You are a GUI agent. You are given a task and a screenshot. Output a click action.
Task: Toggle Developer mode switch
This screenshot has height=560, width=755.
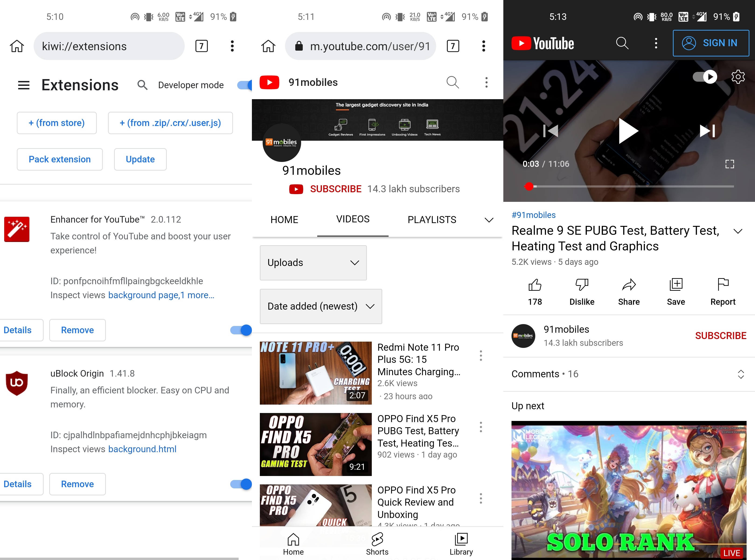tap(245, 85)
